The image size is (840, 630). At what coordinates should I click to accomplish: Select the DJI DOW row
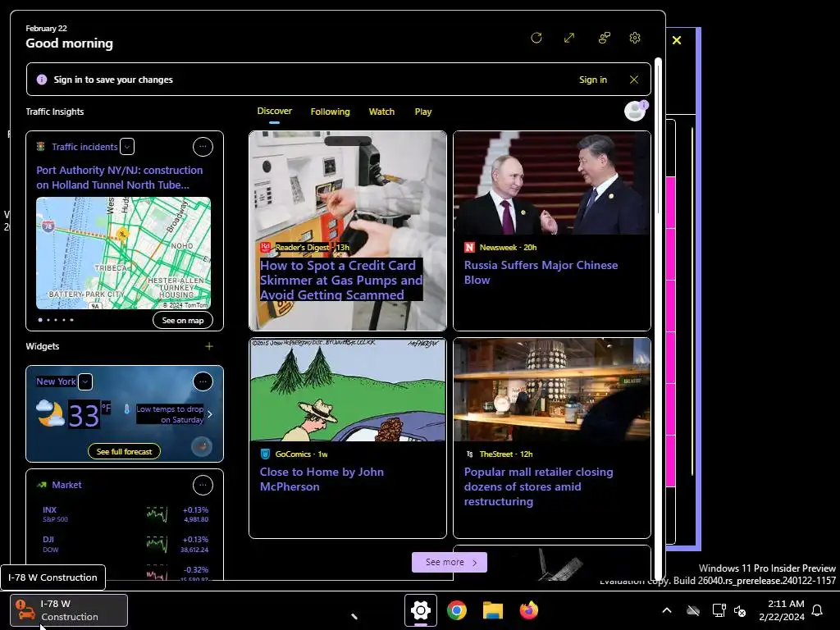pyautogui.click(x=125, y=544)
